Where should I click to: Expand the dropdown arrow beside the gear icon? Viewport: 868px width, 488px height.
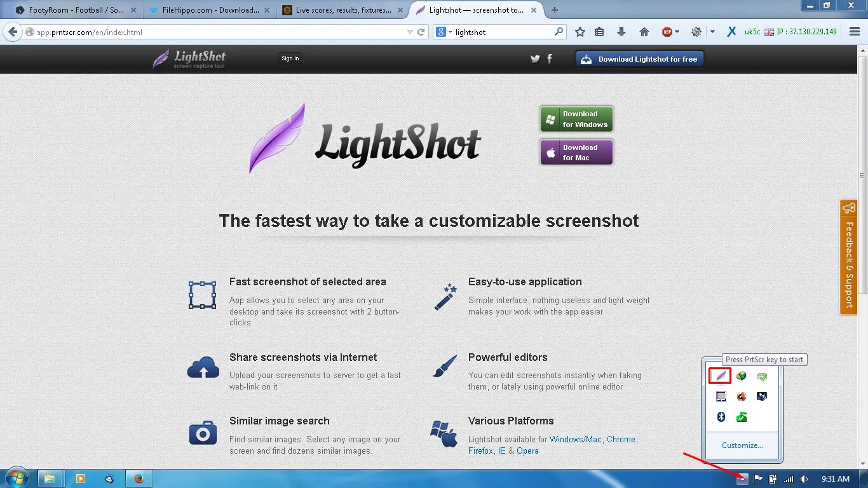coord(712,32)
